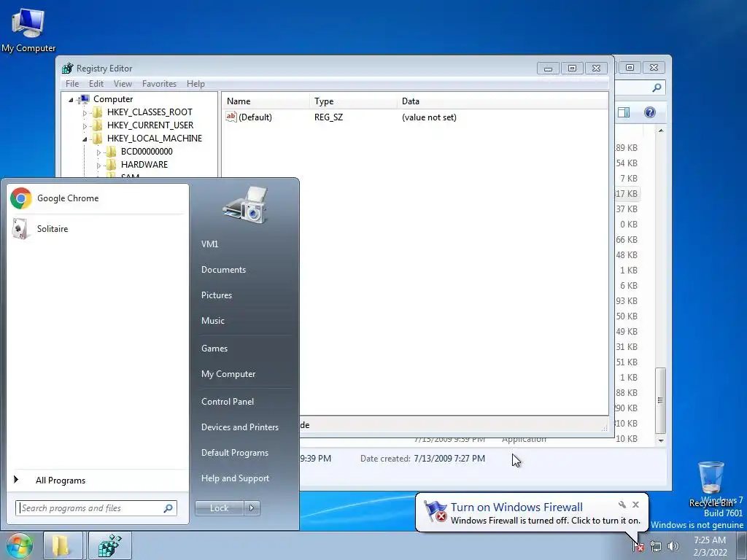Open the Help menu in Registry Editor

[x=196, y=84]
